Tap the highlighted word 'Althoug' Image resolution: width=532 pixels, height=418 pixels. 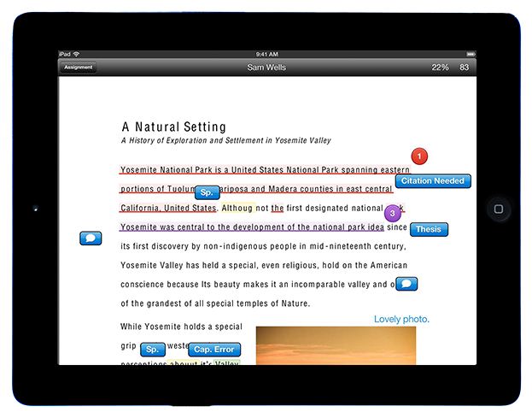[237, 208]
